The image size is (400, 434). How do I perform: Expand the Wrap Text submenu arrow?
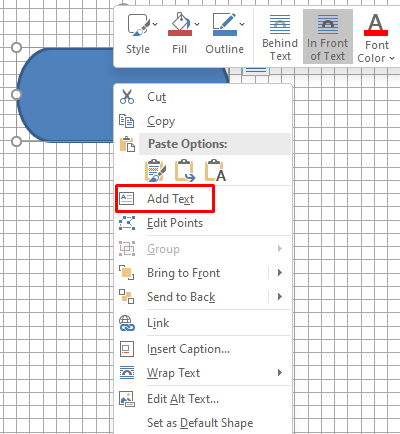280,372
